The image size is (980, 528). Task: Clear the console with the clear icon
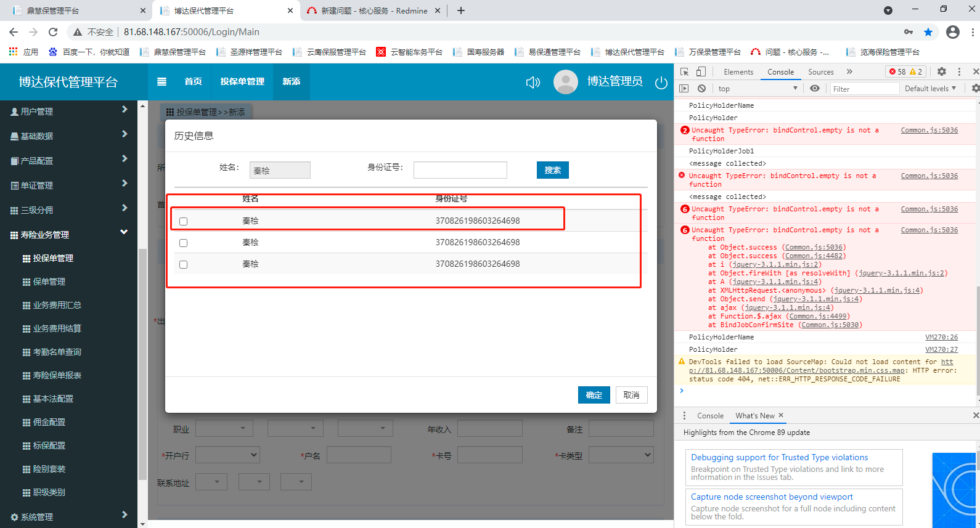[x=701, y=89]
